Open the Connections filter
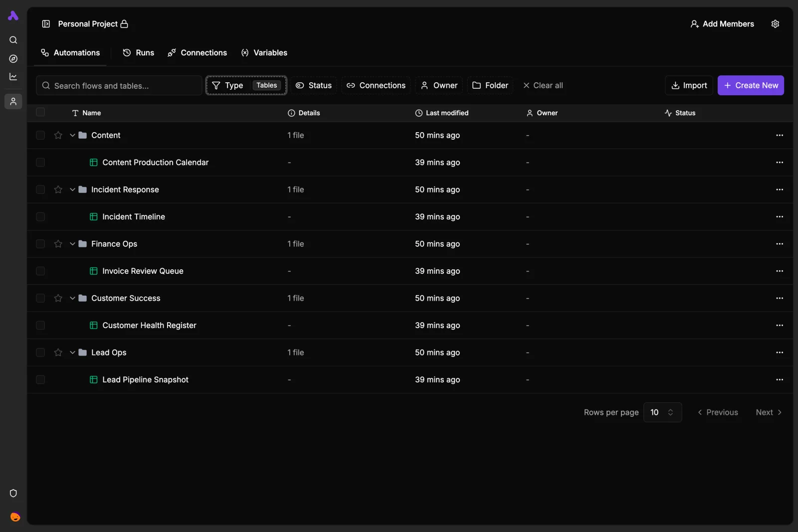798x532 pixels. pyautogui.click(x=376, y=85)
